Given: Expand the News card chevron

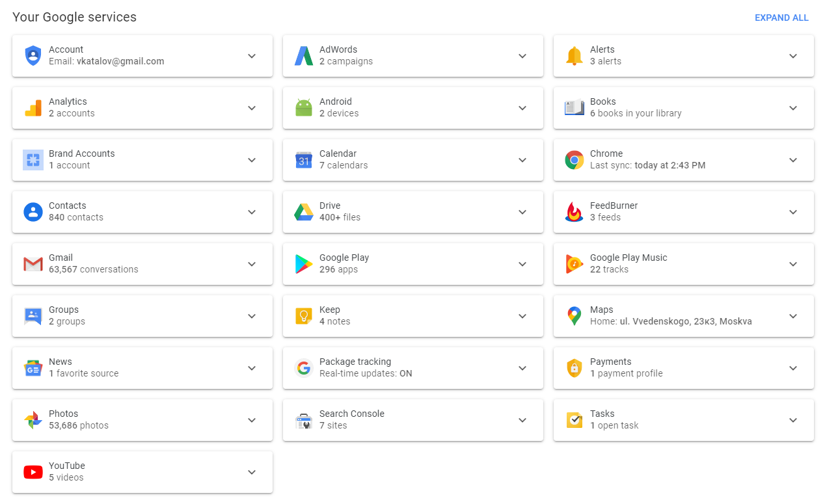Looking at the screenshot, I should pyautogui.click(x=252, y=368).
